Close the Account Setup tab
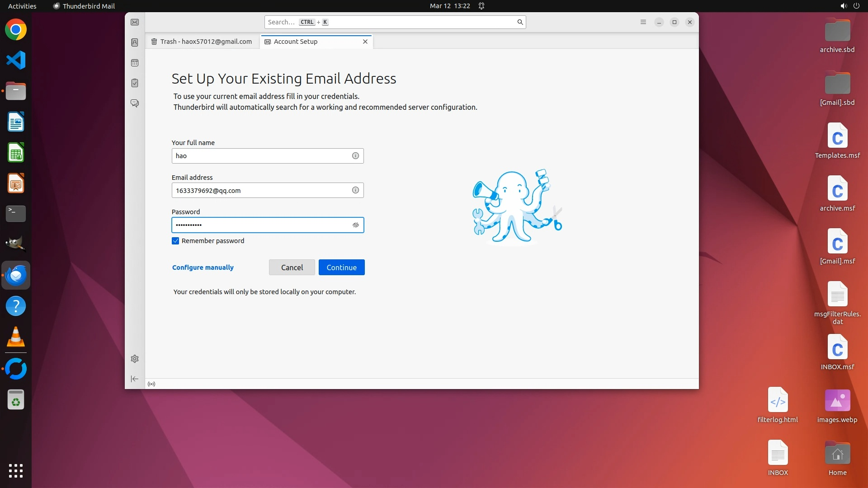This screenshot has width=868, height=488. coord(365,42)
